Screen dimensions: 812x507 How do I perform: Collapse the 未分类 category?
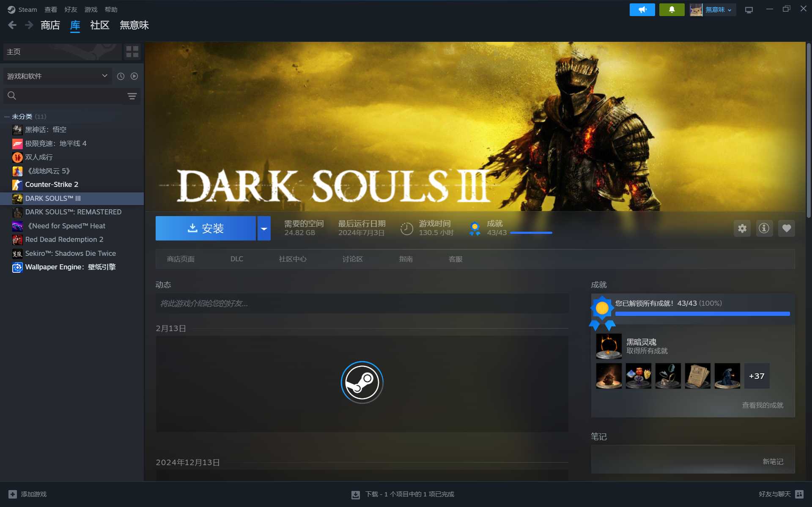coord(7,117)
